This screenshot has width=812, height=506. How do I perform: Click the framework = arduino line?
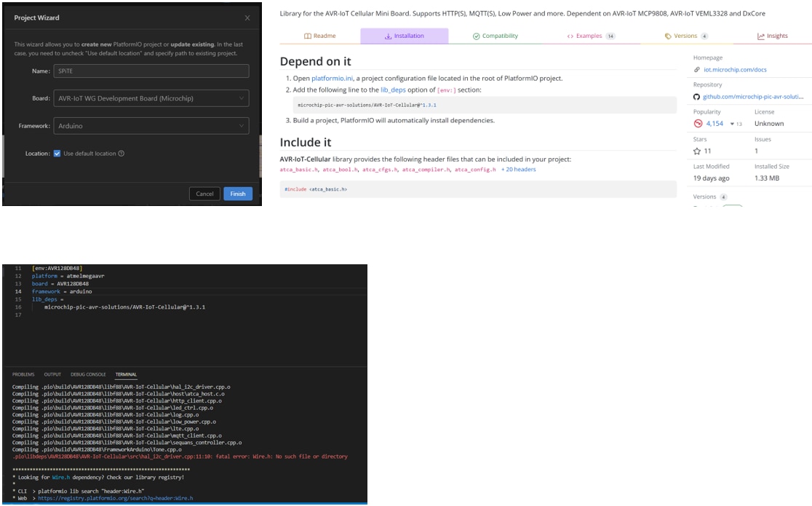[62, 292]
